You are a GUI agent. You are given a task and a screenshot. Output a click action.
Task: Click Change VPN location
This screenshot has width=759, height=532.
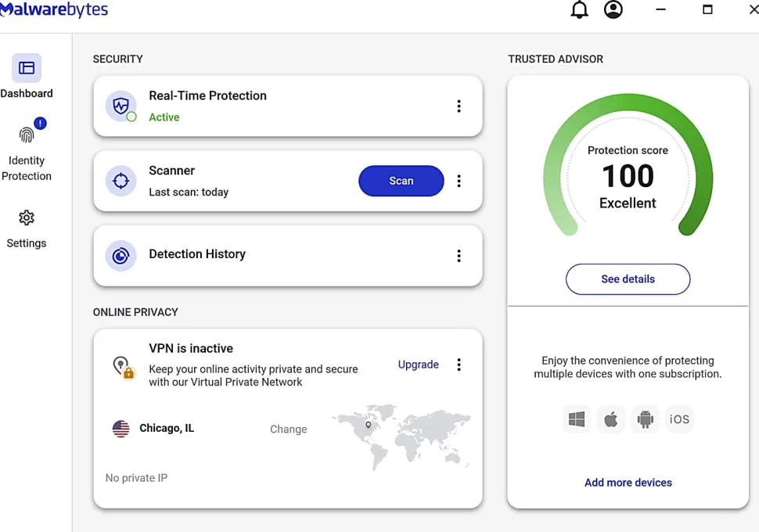[x=289, y=430]
